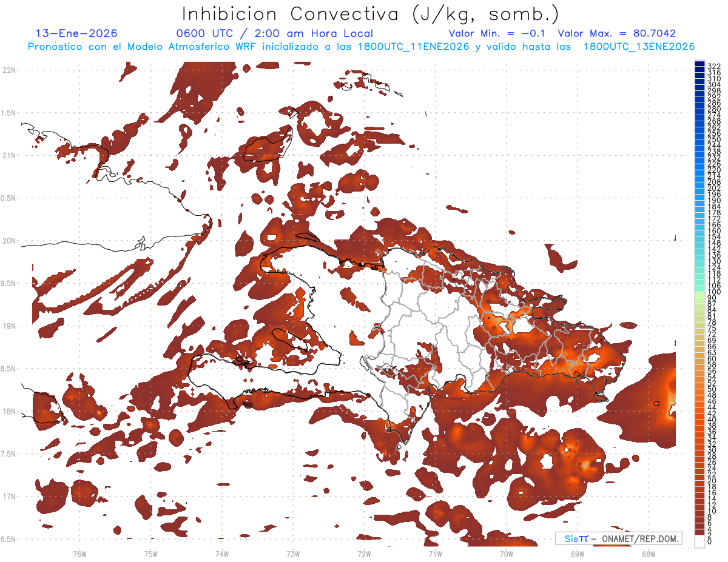Click the '70W' longitude label
The height and width of the screenshot is (562, 728).
point(507,554)
